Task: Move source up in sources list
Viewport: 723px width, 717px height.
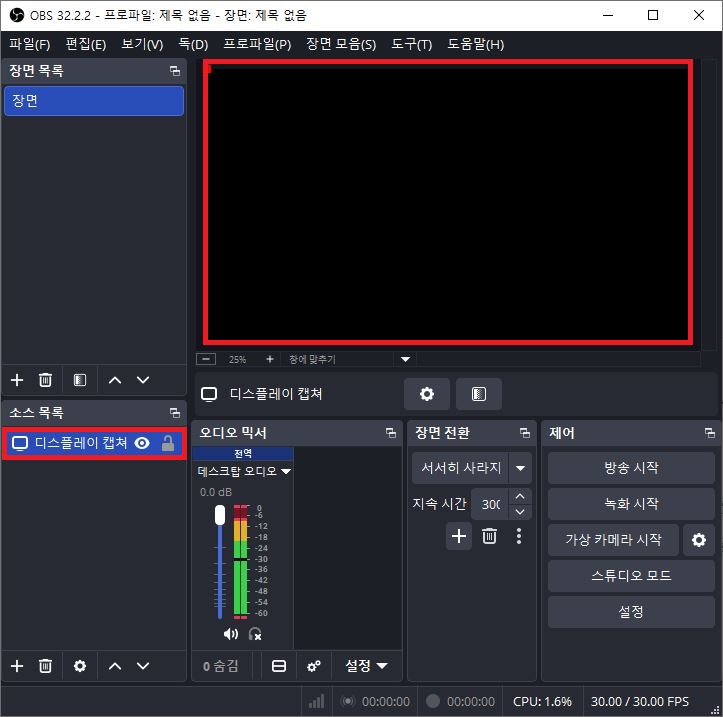Action: [115, 666]
